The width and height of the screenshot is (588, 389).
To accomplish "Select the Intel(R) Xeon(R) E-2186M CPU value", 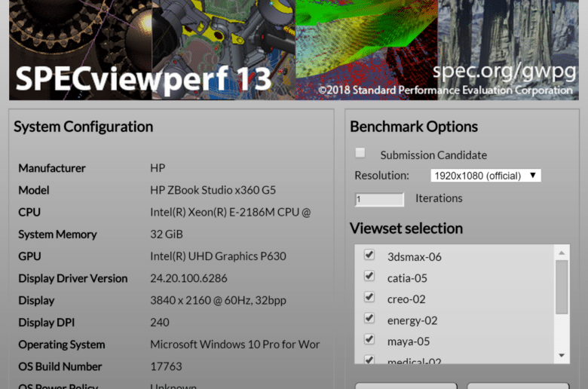I will tap(230, 213).
